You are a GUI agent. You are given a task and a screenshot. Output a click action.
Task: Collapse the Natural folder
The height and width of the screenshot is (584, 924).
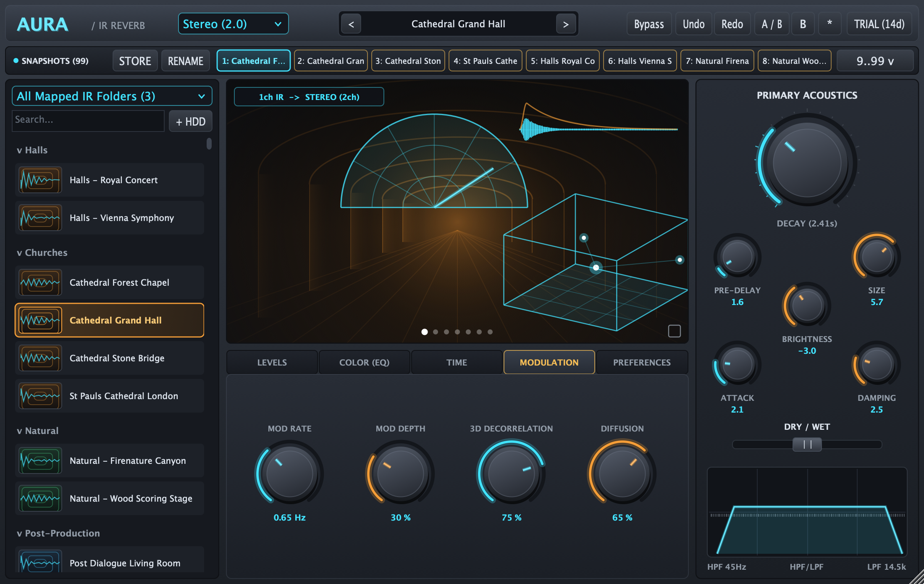click(x=37, y=431)
